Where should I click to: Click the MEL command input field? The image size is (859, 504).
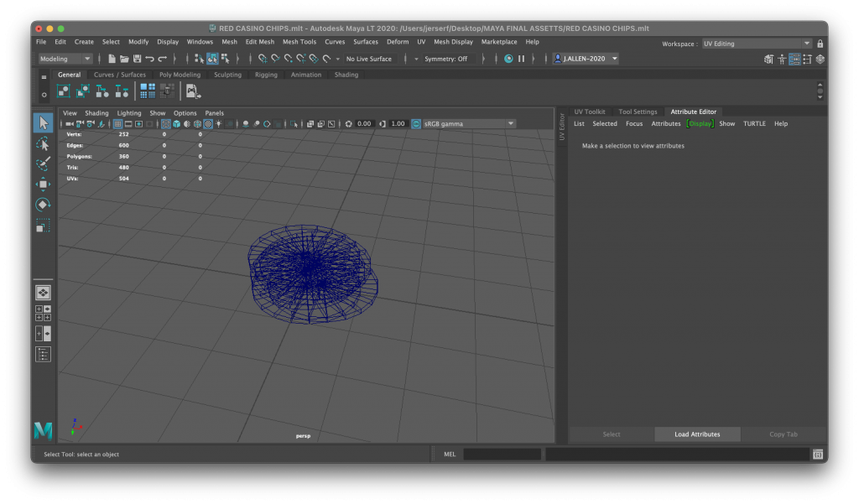coord(502,455)
